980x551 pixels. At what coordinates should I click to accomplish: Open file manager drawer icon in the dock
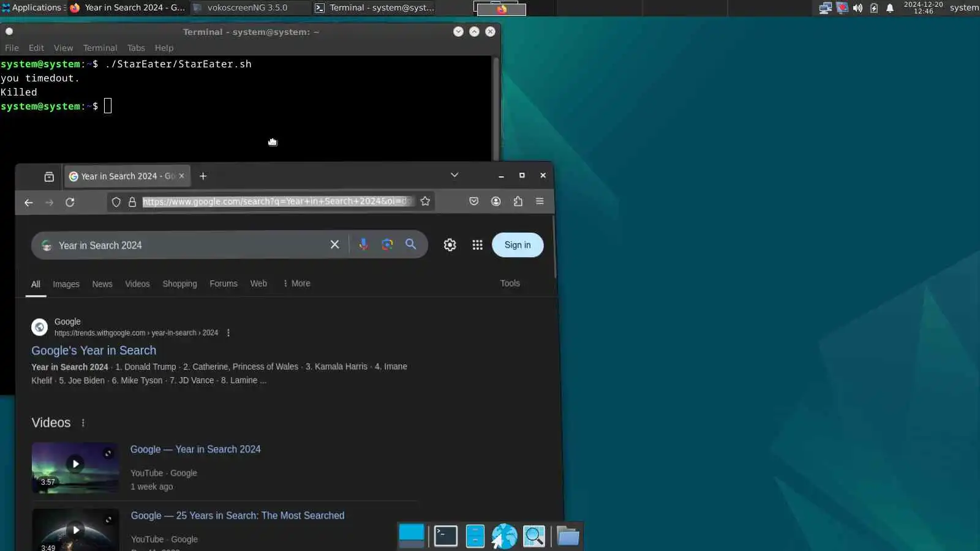(x=475, y=536)
